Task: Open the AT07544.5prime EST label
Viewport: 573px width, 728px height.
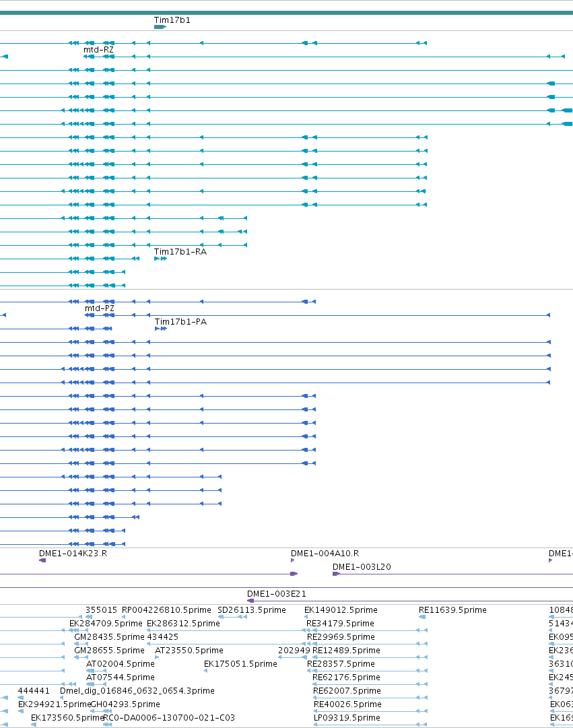Action: point(121,677)
